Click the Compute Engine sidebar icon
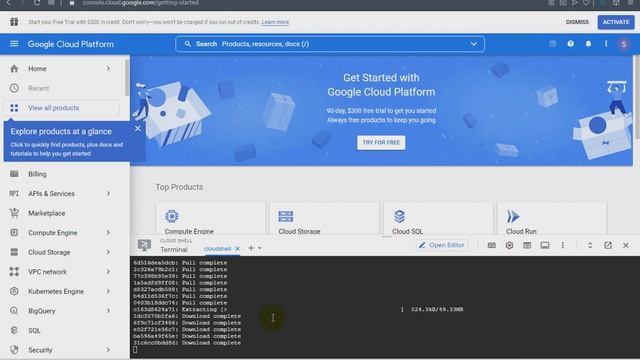The width and height of the screenshot is (640, 360). pyautogui.click(x=14, y=232)
